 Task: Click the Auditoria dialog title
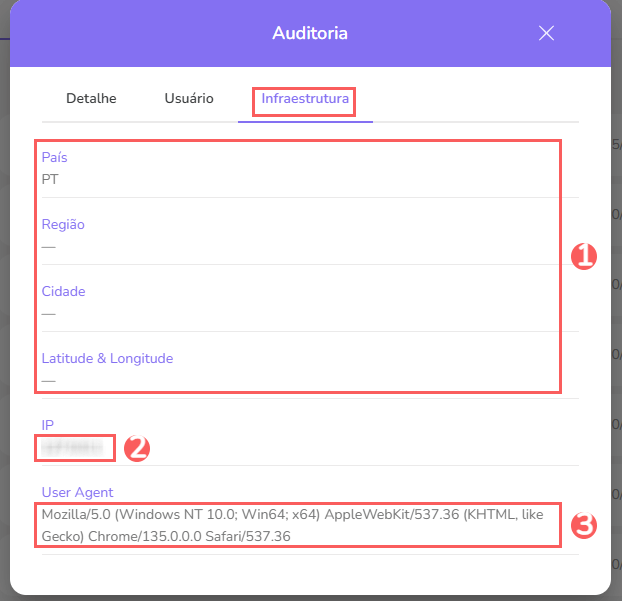(x=310, y=33)
